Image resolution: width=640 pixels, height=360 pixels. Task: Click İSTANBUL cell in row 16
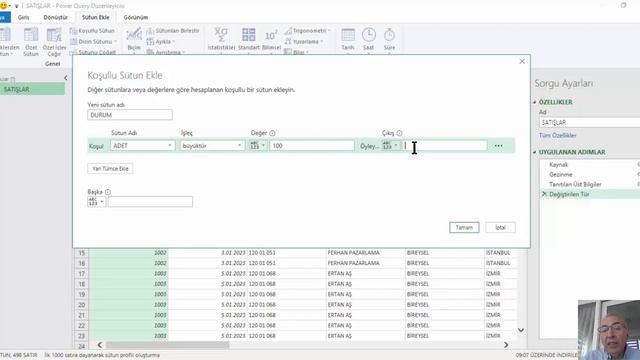500,263
